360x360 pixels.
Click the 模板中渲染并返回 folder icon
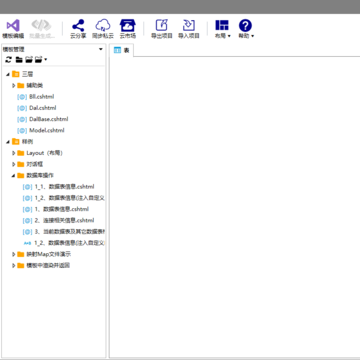(x=21, y=266)
